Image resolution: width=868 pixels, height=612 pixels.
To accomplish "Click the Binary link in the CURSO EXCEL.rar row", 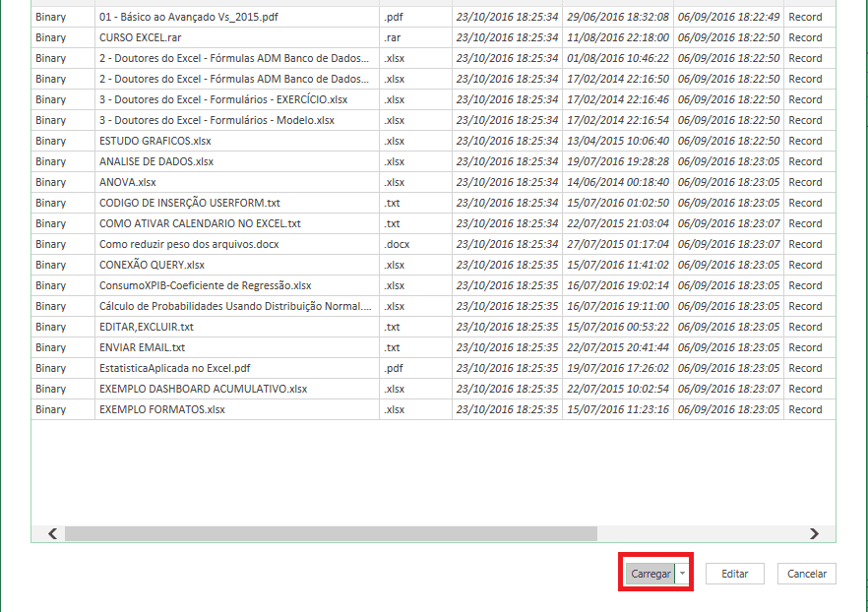I will tap(50, 37).
